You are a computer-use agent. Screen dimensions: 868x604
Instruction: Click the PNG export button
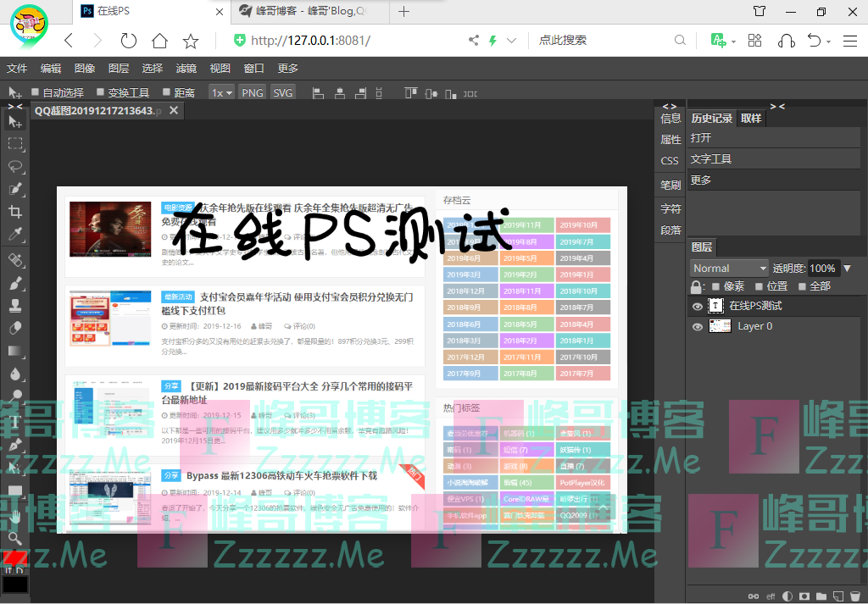coord(253,92)
